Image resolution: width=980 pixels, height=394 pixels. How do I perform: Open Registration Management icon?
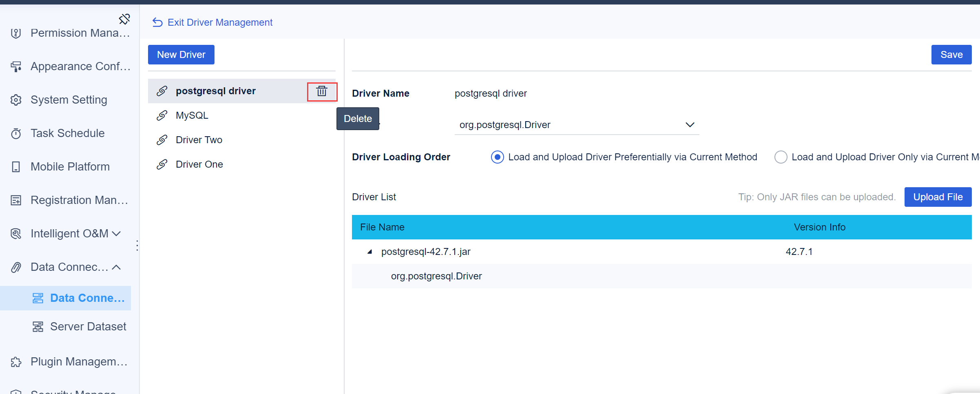16,200
